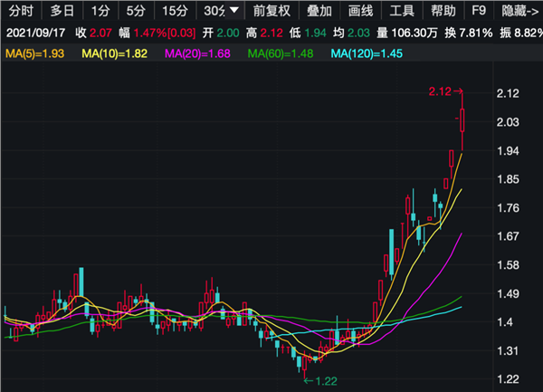Open the 叠加 overlay option
This screenshot has width=543, height=392.
(319, 11)
